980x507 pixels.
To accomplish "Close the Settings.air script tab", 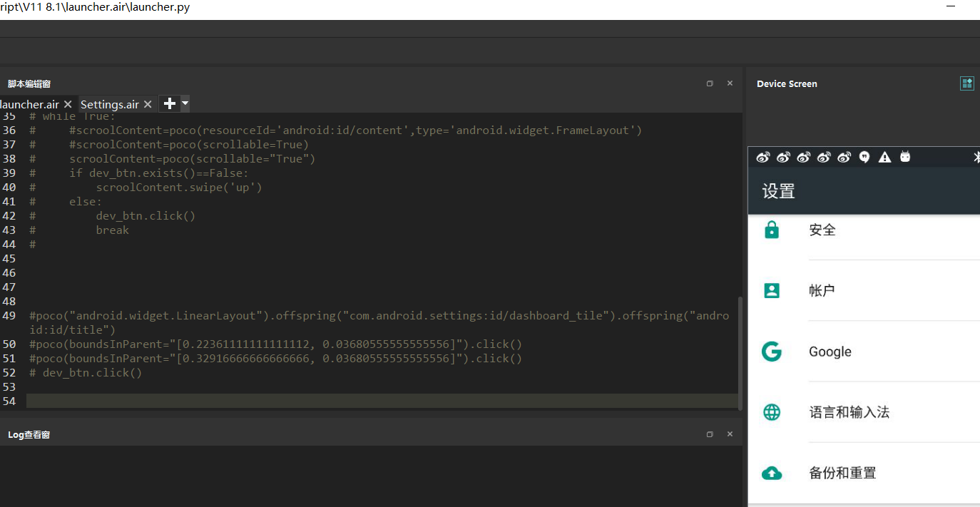I will pyautogui.click(x=148, y=104).
